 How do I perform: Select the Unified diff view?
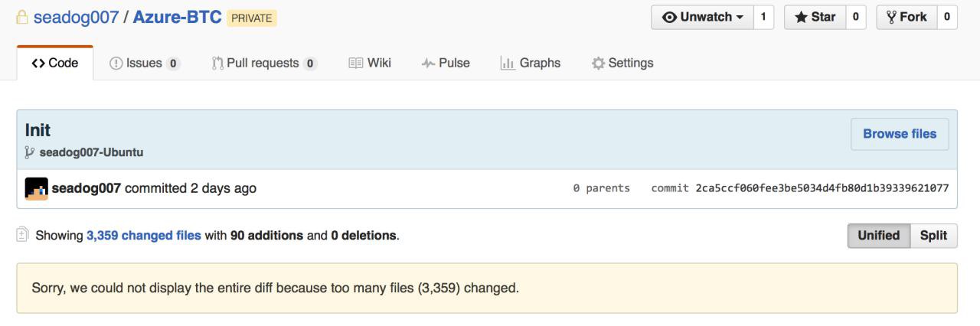tap(878, 236)
